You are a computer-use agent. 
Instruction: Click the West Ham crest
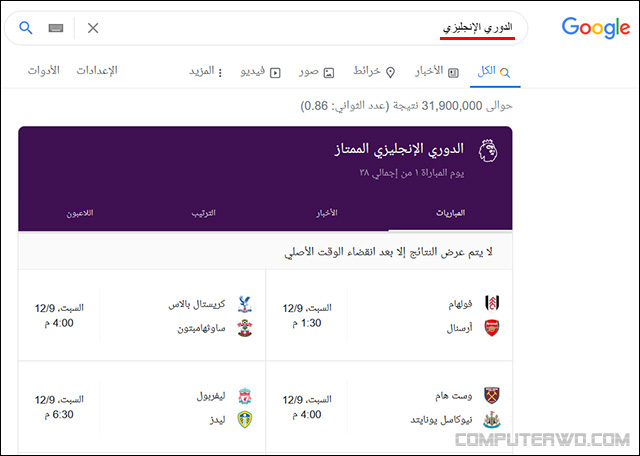[492, 395]
